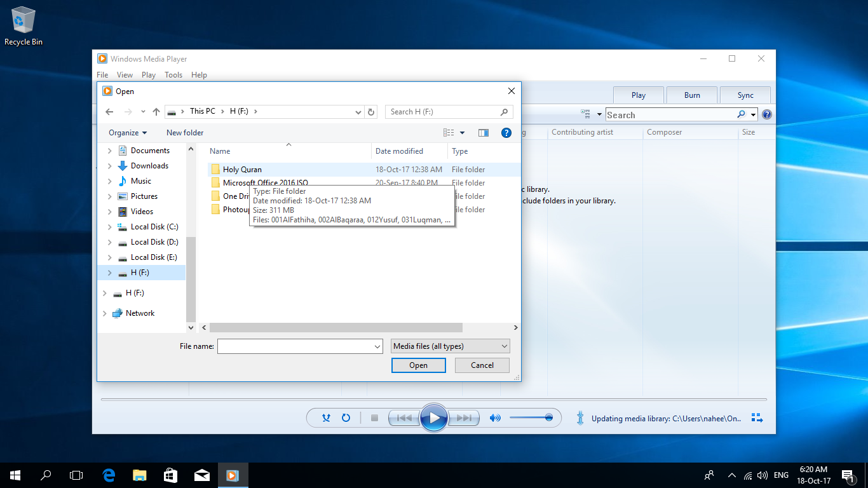Click the Back arrow in Open dialog
The image size is (868, 488).
109,112
